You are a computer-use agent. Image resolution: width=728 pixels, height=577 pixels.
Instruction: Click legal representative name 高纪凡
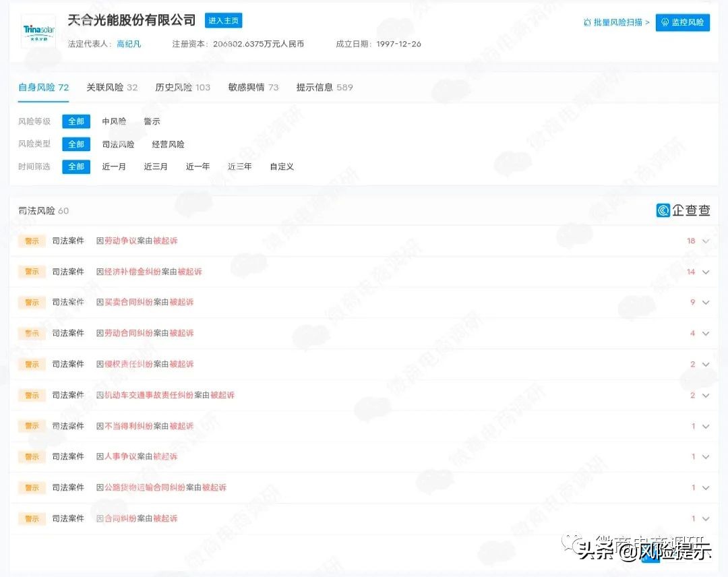click(x=129, y=43)
